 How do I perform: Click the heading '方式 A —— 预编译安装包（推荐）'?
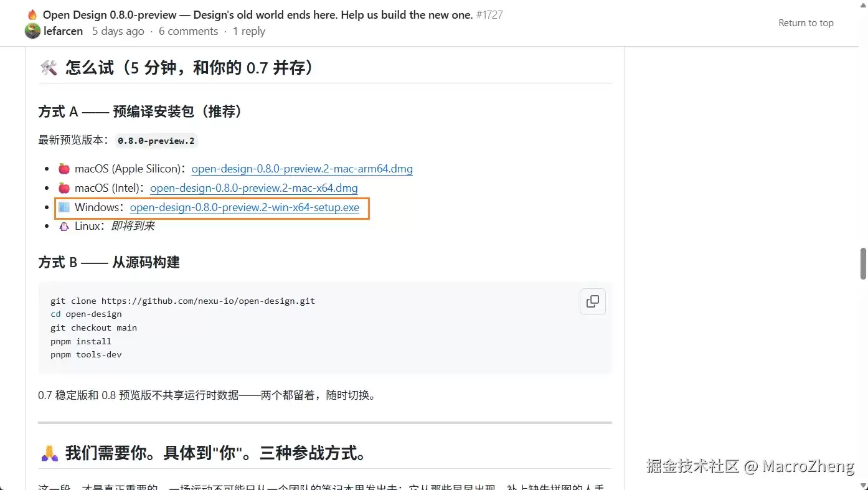[x=141, y=111]
